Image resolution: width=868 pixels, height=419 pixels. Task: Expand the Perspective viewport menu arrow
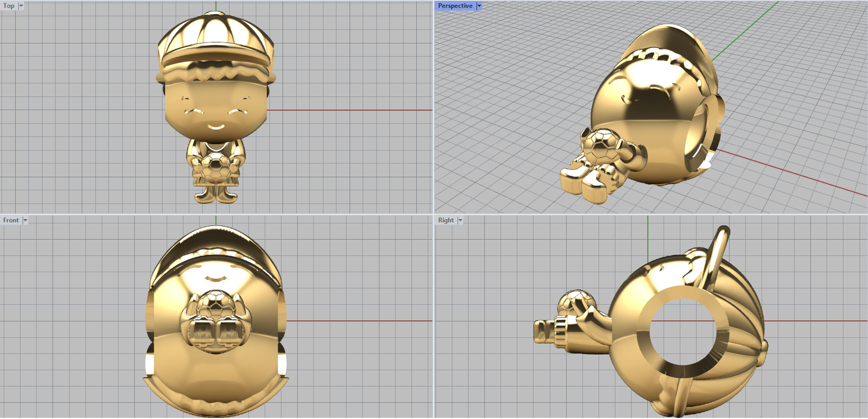(479, 6)
